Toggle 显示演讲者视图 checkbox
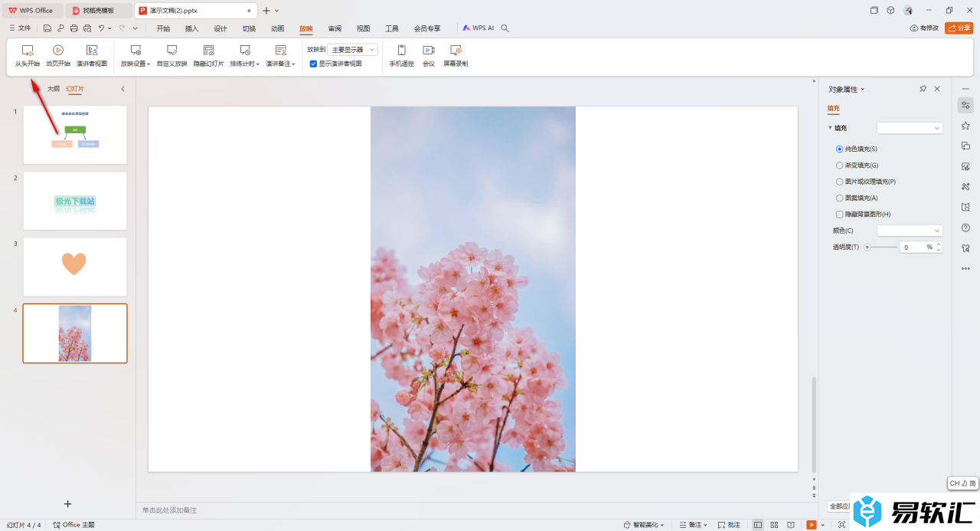The height and width of the screenshot is (531, 980). [x=313, y=64]
